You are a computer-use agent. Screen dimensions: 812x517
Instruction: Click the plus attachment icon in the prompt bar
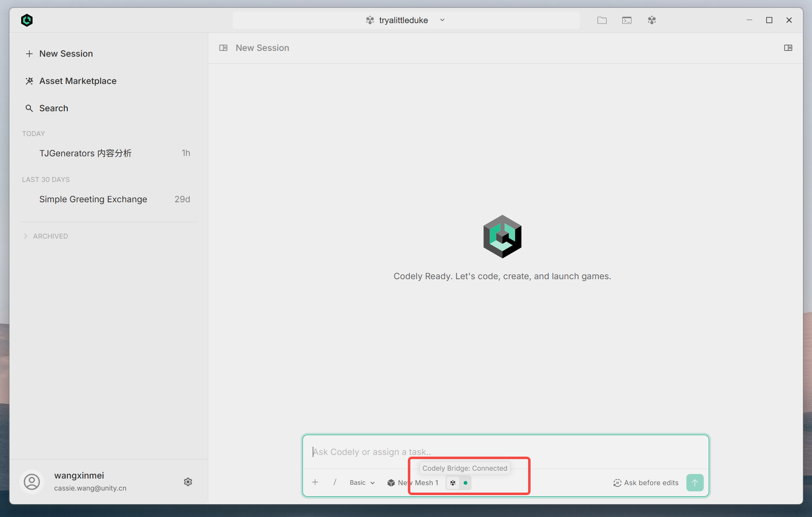[x=315, y=482]
